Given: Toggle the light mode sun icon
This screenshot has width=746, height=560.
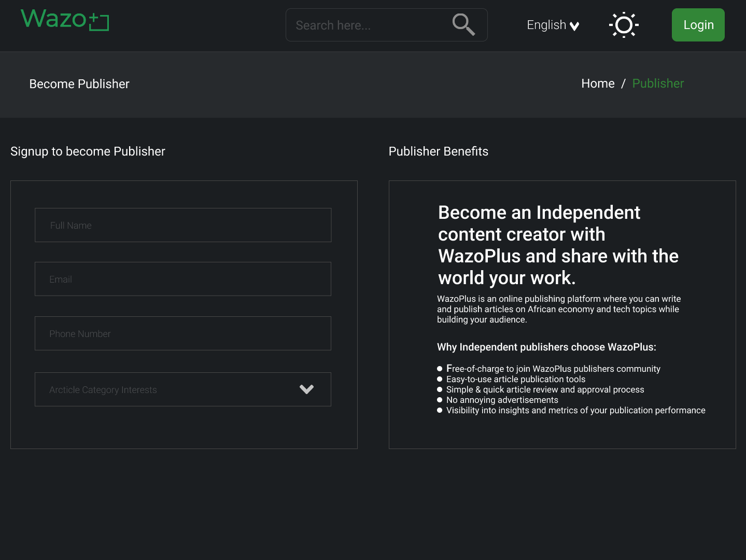Looking at the screenshot, I should click(624, 25).
